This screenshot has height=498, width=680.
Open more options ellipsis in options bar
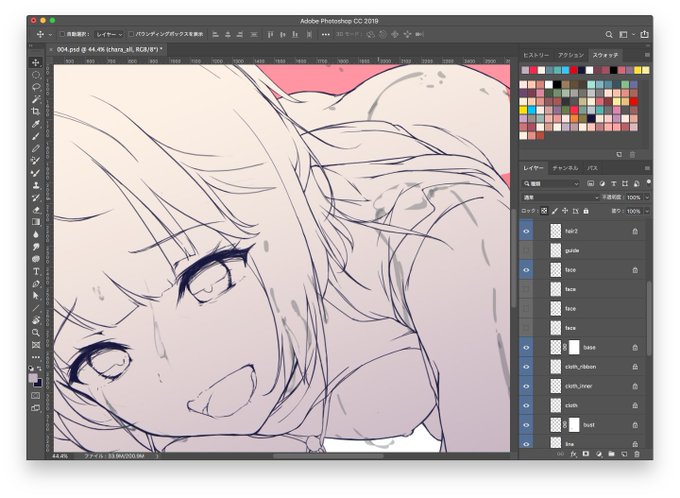pyautogui.click(x=325, y=34)
